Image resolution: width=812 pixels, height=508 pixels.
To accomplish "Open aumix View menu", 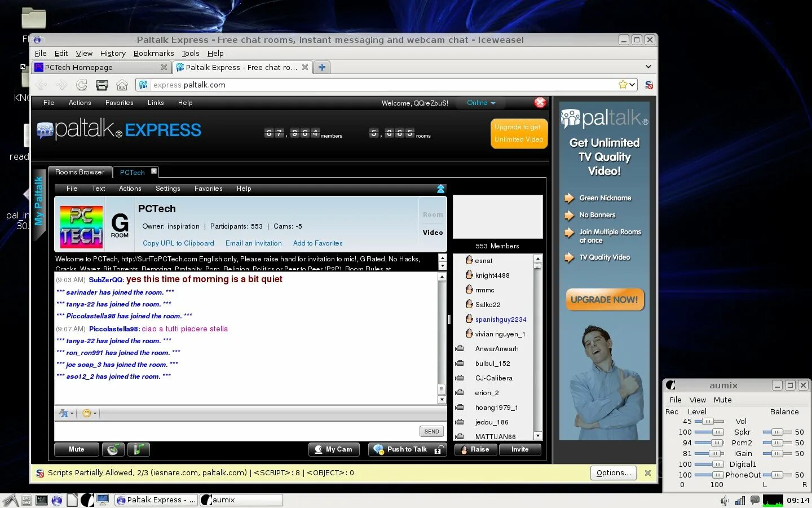I will (698, 400).
